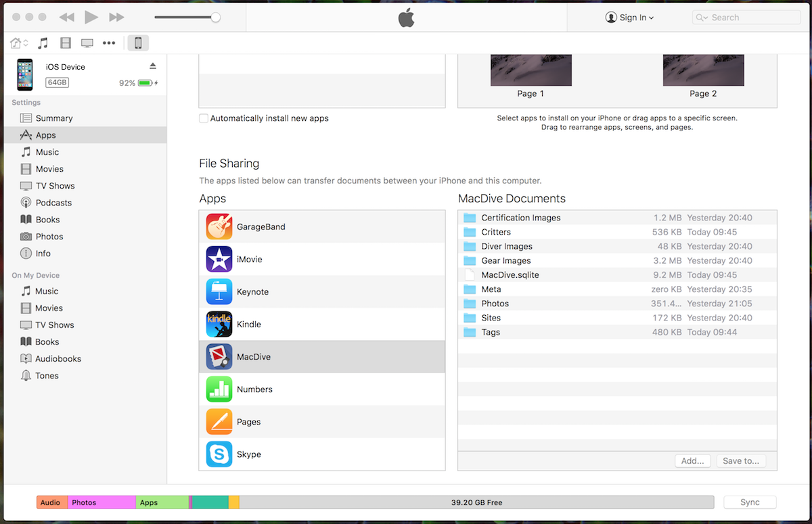
Task: Skip forward with the Next track button
Action: 116,17
